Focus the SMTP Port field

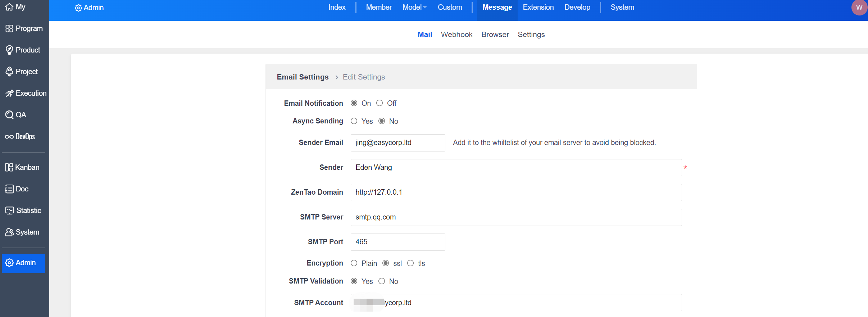pos(398,242)
